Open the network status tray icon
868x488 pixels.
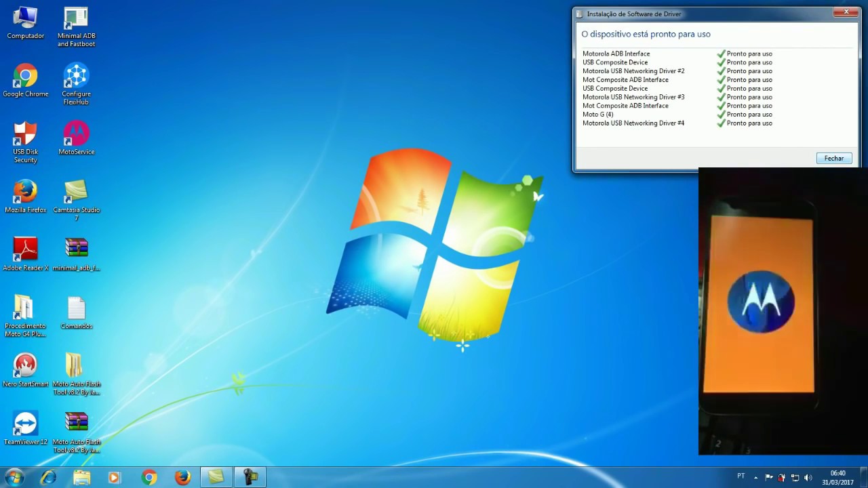(795, 477)
